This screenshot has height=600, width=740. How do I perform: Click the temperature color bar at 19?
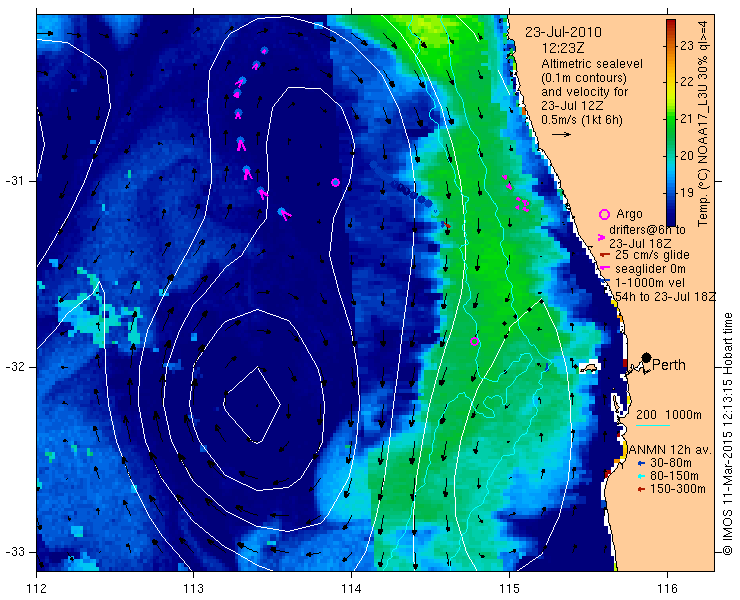point(671,192)
